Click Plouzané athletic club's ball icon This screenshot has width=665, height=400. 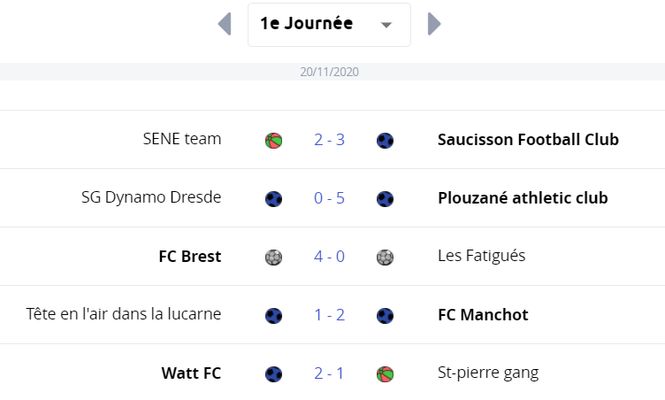(385, 199)
